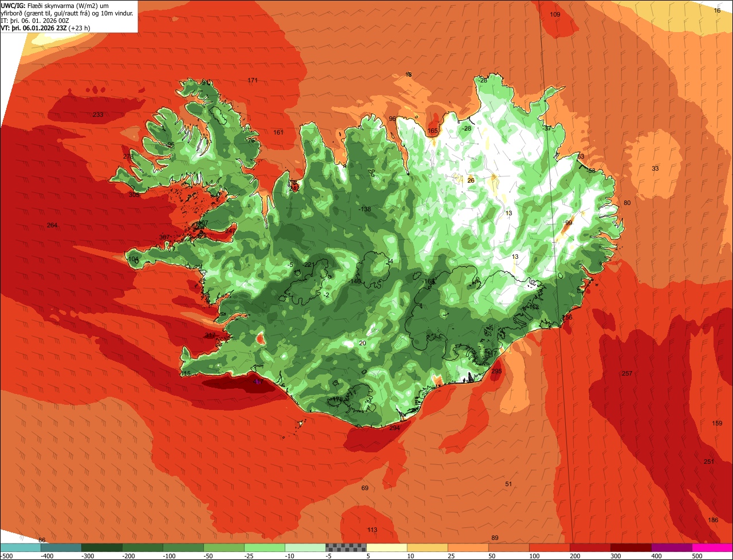
Task: Click the flux value 109 at the top
Action: (555, 14)
